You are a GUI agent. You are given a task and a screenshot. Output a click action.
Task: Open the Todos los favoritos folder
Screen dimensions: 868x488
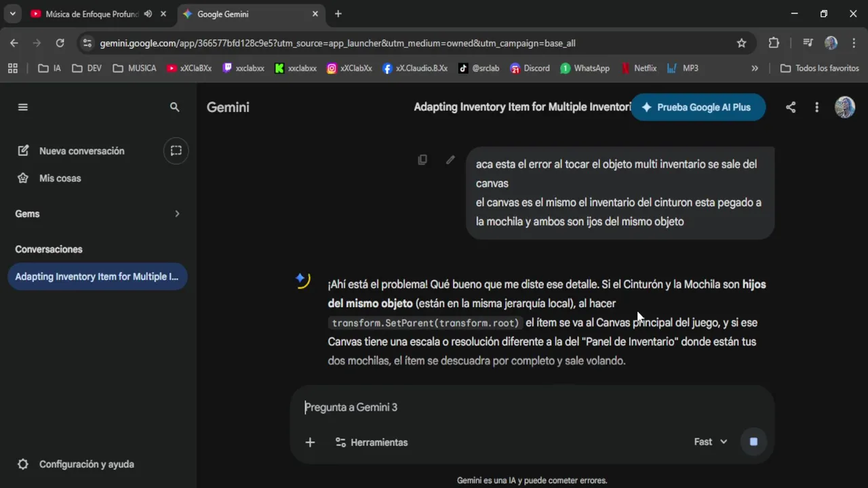point(820,68)
